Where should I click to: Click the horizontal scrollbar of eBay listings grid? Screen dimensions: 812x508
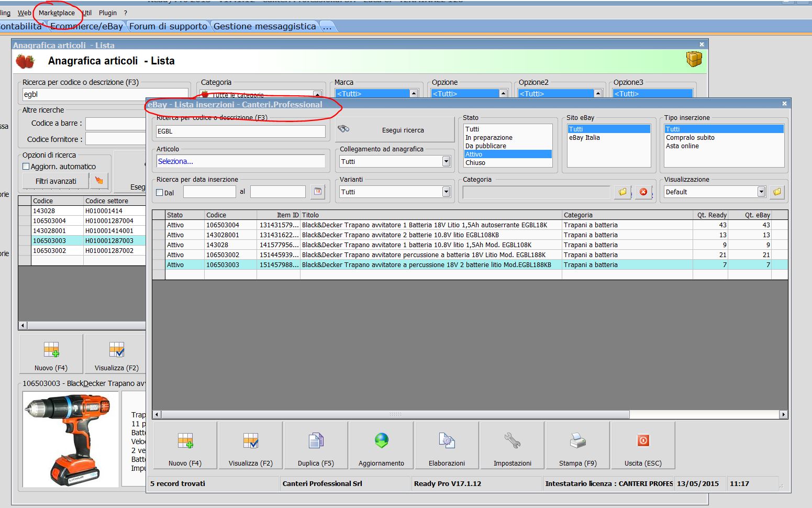click(x=395, y=414)
